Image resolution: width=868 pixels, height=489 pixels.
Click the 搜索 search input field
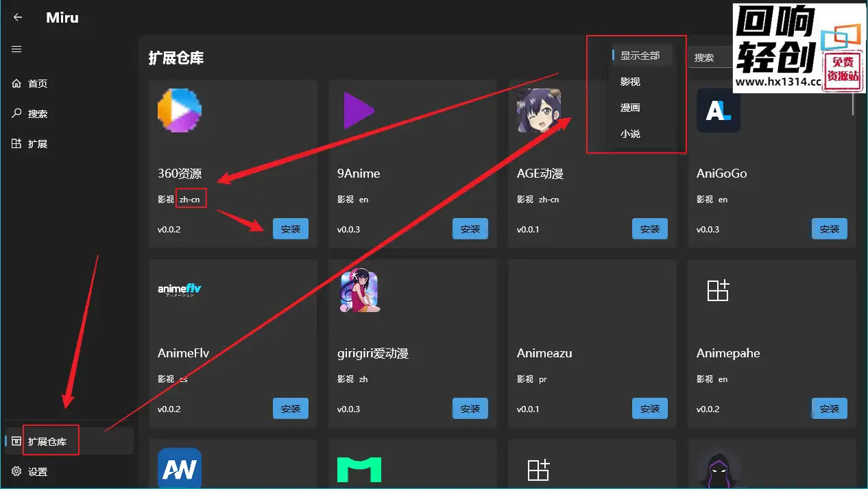pos(711,58)
